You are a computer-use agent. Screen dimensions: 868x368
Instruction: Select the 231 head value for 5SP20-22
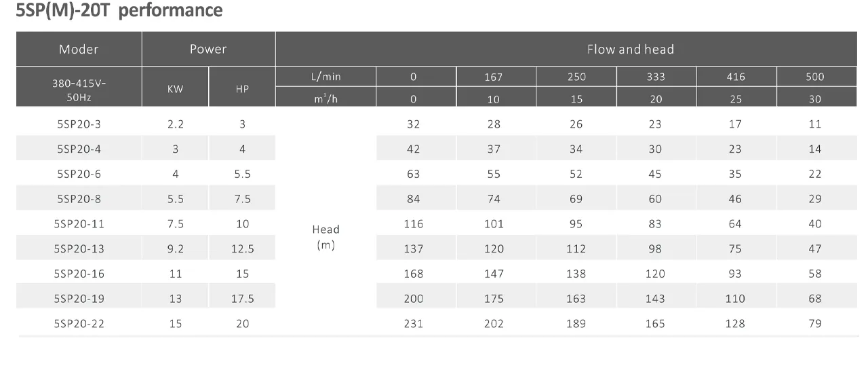[414, 324]
